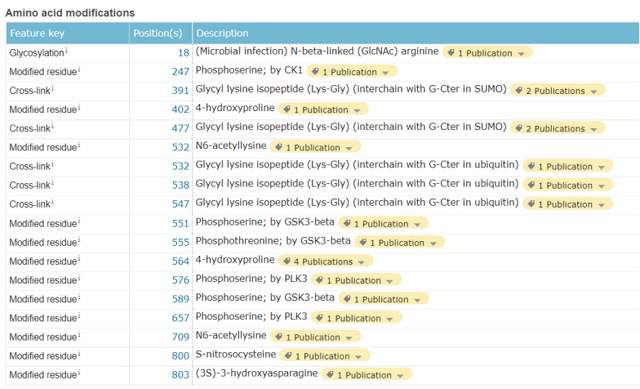
Task: Click the Amino acid modifications heading
Action: (70, 13)
